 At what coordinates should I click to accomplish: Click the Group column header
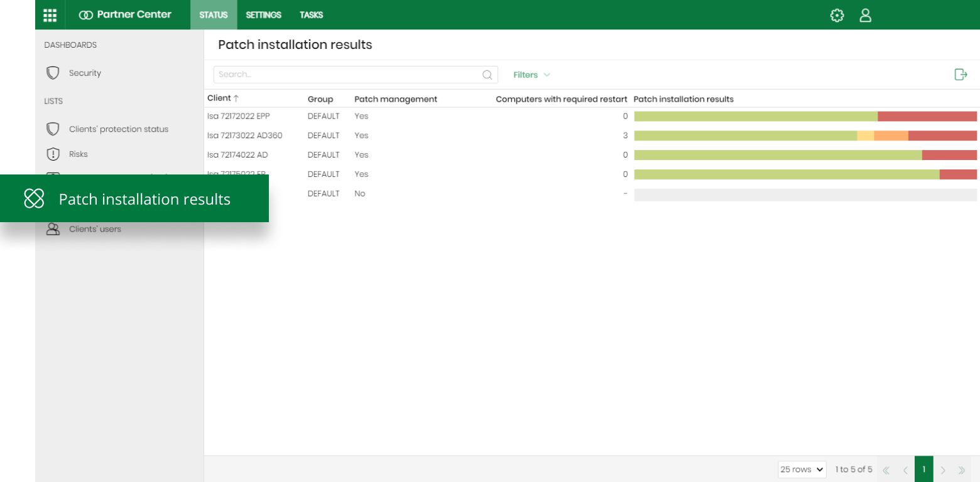[320, 99]
